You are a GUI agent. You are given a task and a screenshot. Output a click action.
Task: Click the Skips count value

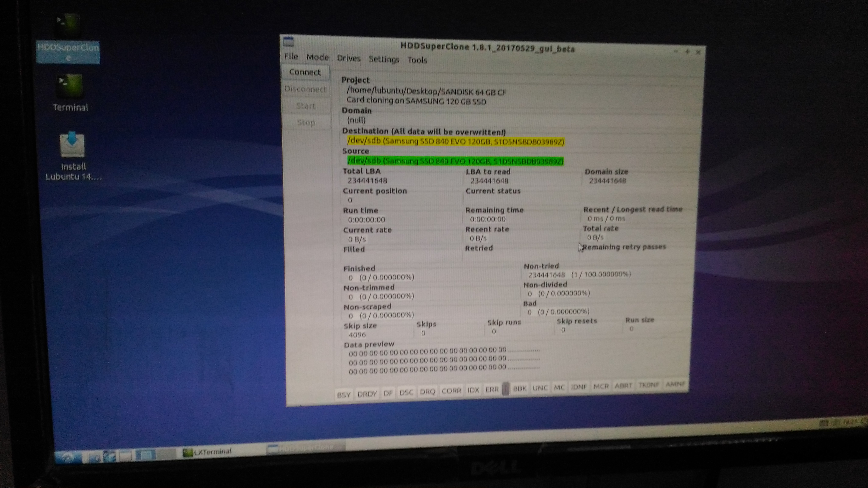click(x=423, y=333)
